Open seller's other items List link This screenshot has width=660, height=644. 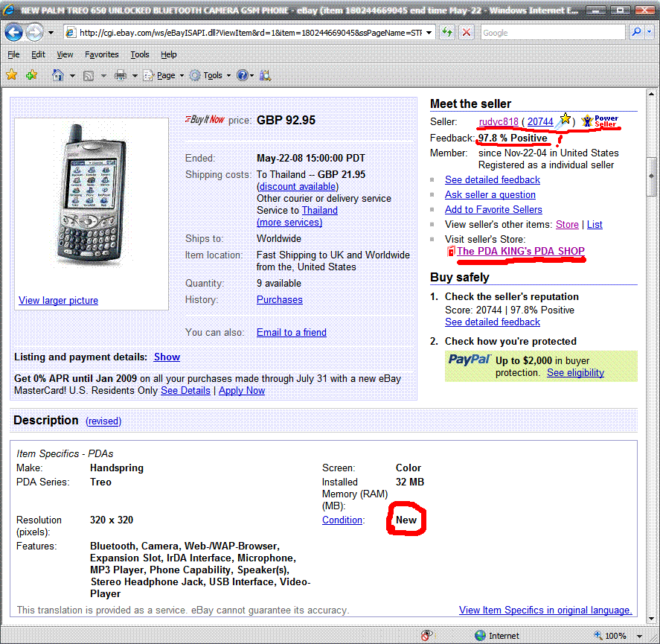pos(595,225)
